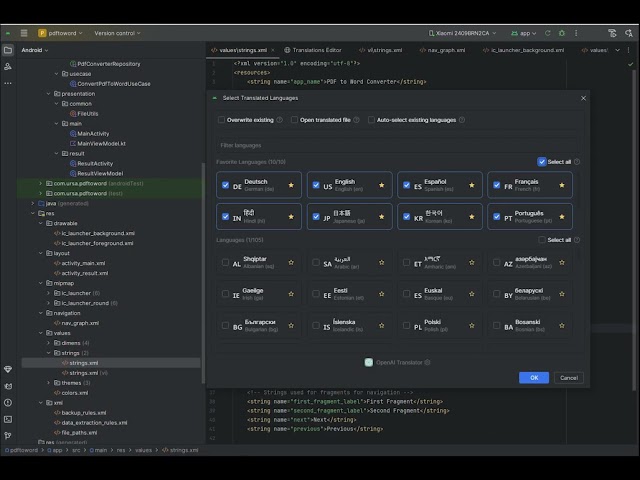Image resolution: width=640 pixels, height=480 pixels.
Task: Switch to the nav_graph.xml tab
Action: pos(442,50)
